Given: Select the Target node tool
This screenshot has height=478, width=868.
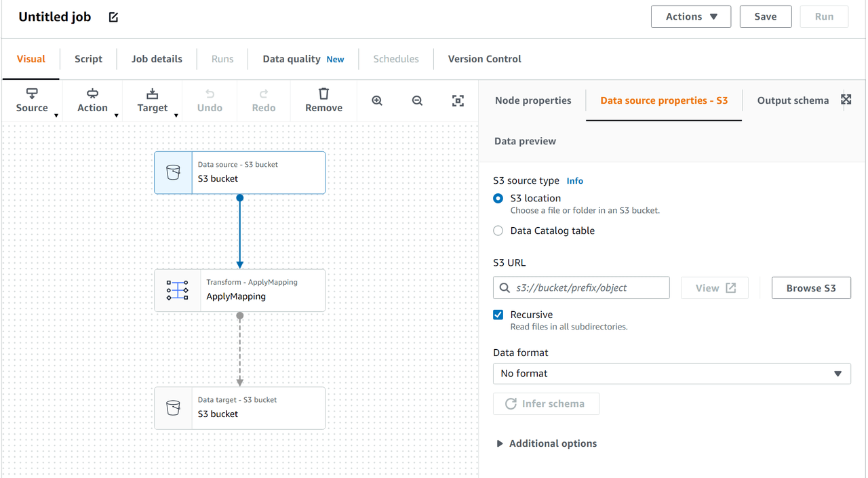Looking at the screenshot, I should 152,100.
